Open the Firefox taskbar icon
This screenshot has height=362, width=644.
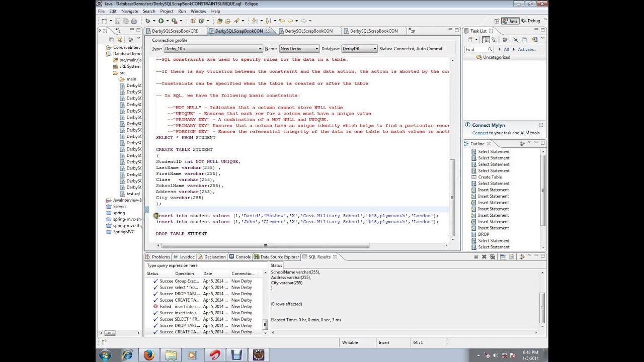pyautogui.click(x=149, y=355)
